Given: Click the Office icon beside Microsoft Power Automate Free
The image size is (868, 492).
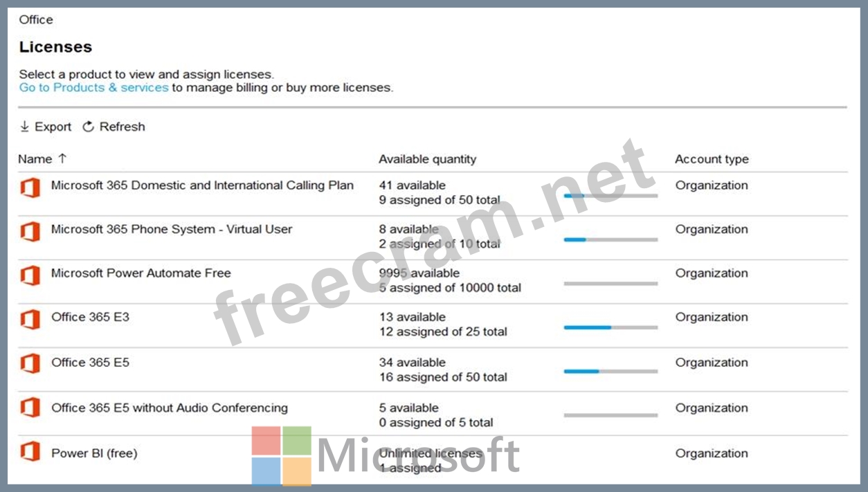Looking at the screenshot, I should [30, 275].
